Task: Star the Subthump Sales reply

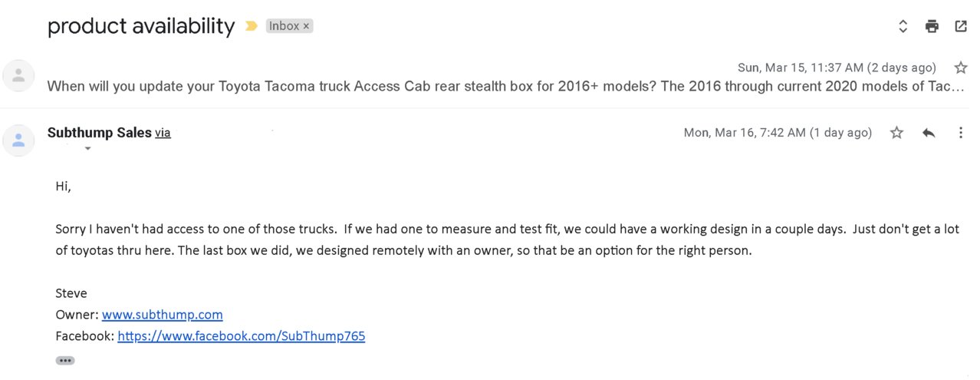Action: pos(896,133)
